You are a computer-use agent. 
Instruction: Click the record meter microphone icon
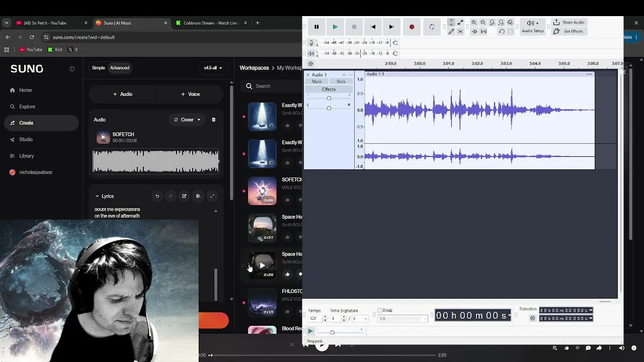[x=311, y=43]
